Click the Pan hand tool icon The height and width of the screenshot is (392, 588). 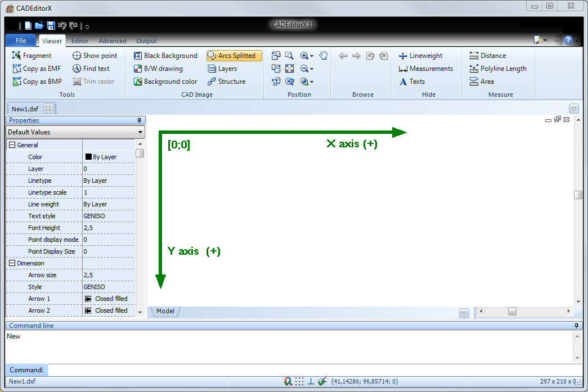[324, 56]
